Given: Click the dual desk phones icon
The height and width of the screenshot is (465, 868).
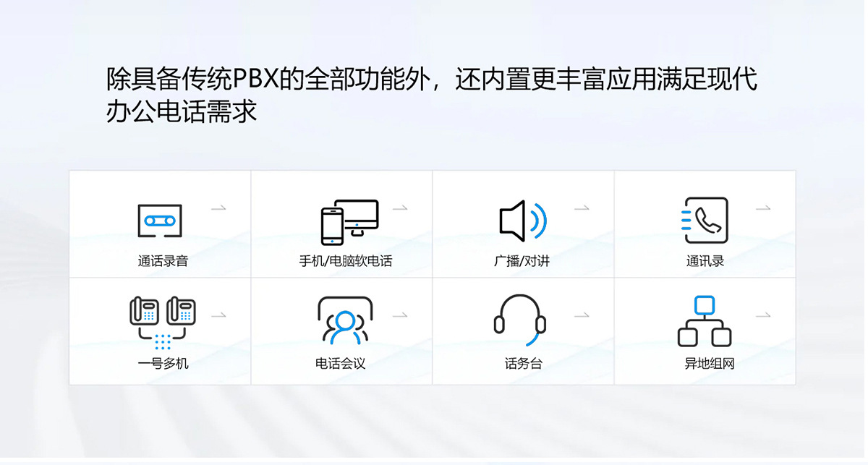Looking at the screenshot, I should 163,323.
